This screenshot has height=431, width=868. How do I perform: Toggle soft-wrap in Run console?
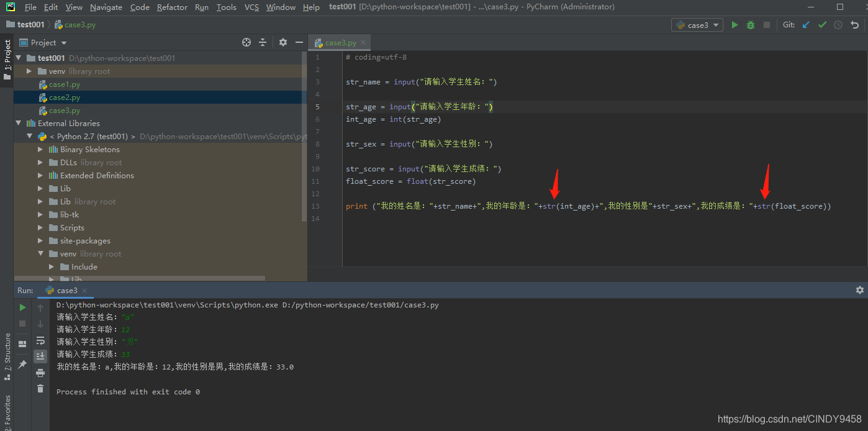pos(40,340)
